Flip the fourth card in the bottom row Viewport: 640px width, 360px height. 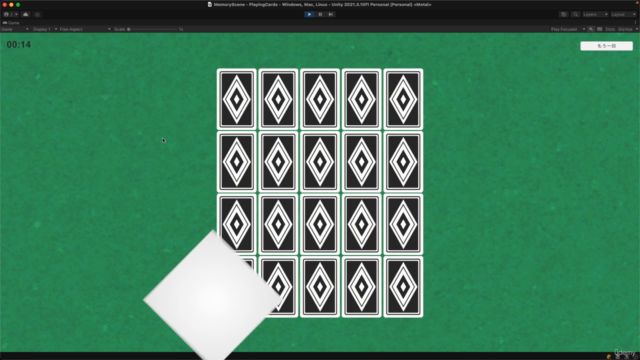362,287
